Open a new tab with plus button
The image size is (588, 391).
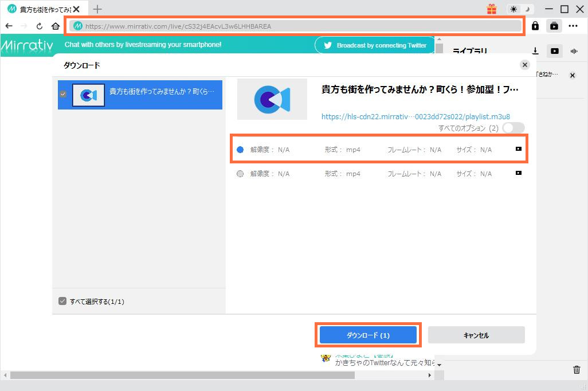[x=97, y=9]
